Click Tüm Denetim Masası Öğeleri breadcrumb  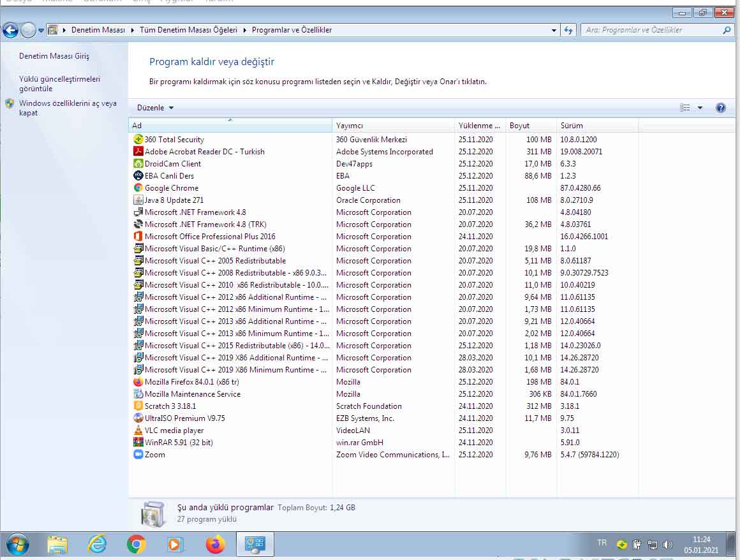pyautogui.click(x=188, y=30)
